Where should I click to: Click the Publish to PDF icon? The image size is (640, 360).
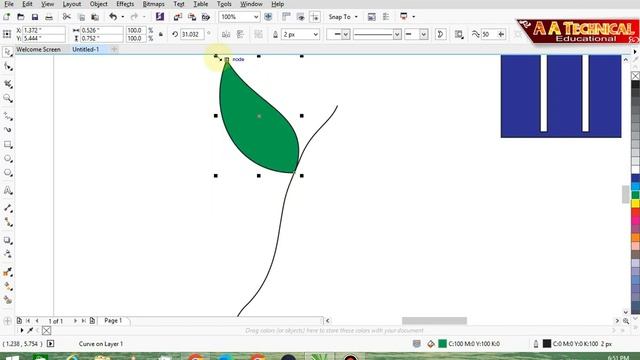[206, 17]
